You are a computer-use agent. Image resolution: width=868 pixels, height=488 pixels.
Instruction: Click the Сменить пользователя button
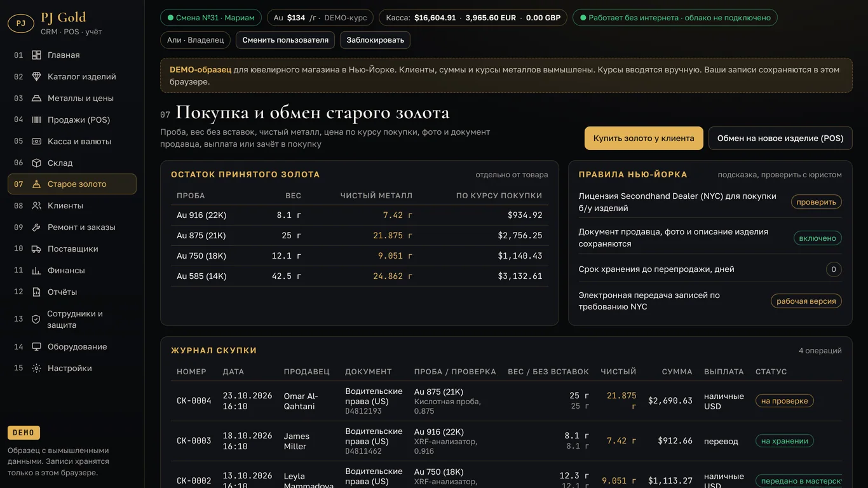285,40
